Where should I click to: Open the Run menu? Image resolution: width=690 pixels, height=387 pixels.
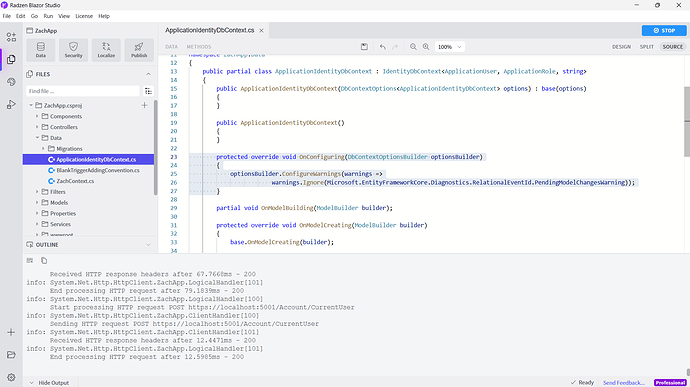pos(48,16)
